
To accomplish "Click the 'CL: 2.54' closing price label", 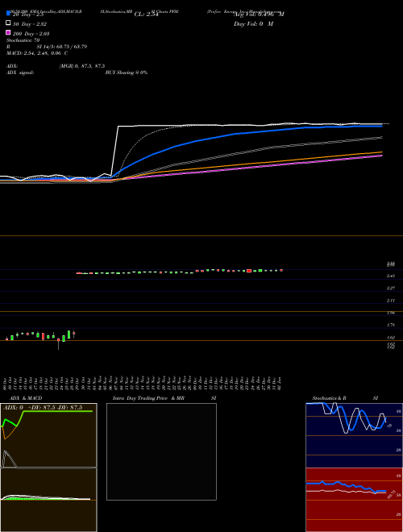I will coord(147,15).
